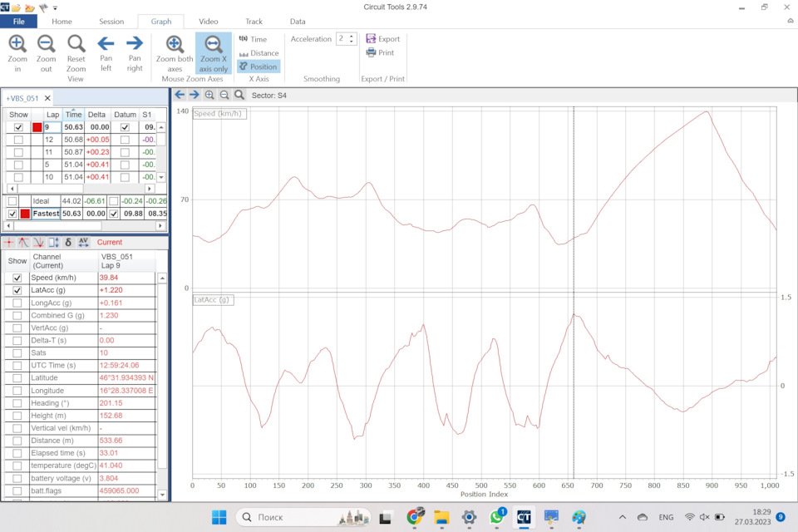Print the graph
Viewport: 798px width, 532px height.
pyautogui.click(x=380, y=52)
